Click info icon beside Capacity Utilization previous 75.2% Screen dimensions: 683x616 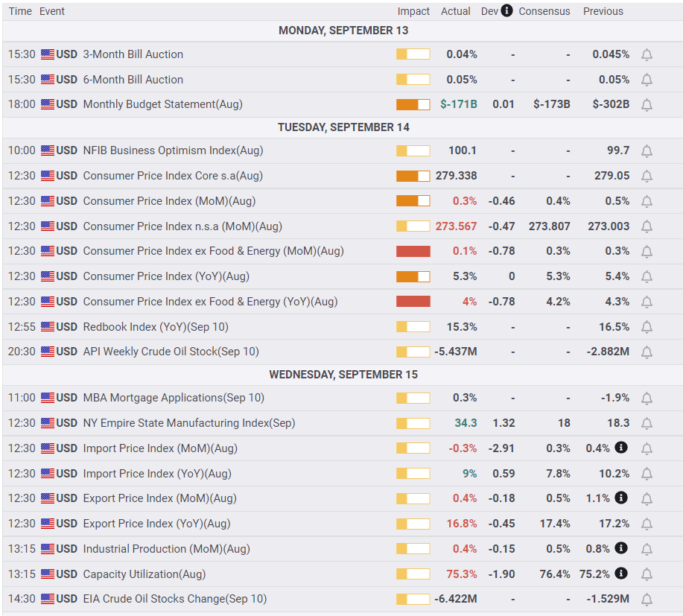[621, 574]
